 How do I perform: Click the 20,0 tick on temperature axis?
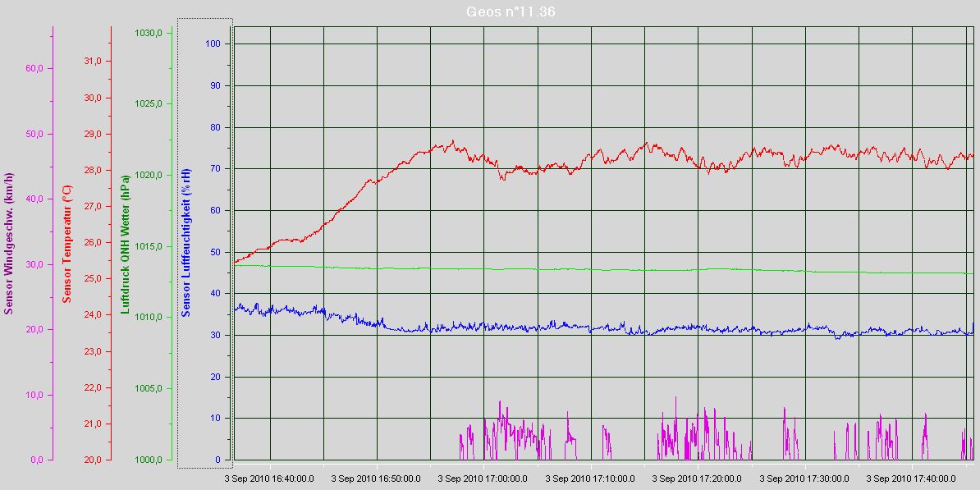[93, 460]
